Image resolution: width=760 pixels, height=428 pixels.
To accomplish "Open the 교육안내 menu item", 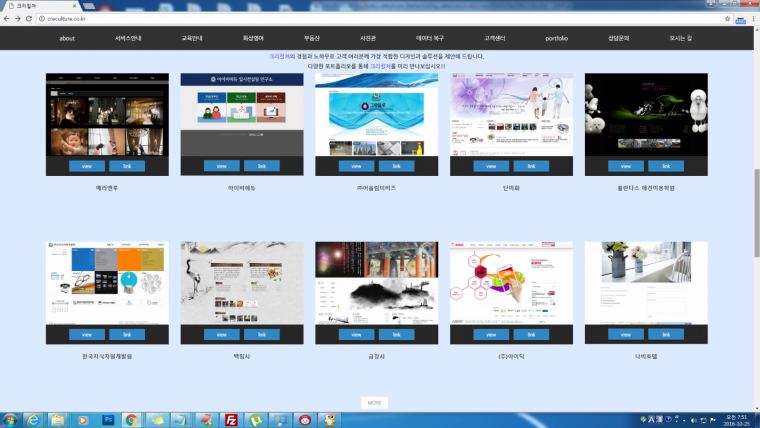I will 192,38.
